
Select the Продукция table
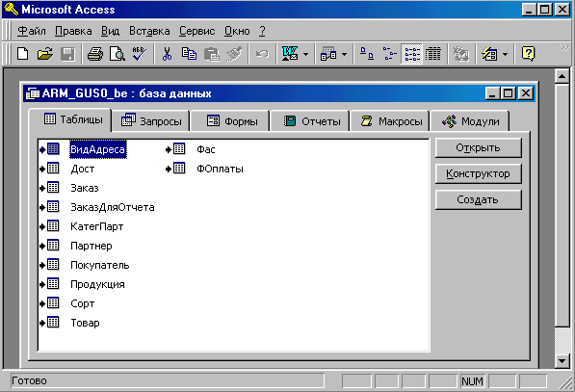click(x=97, y=284)
